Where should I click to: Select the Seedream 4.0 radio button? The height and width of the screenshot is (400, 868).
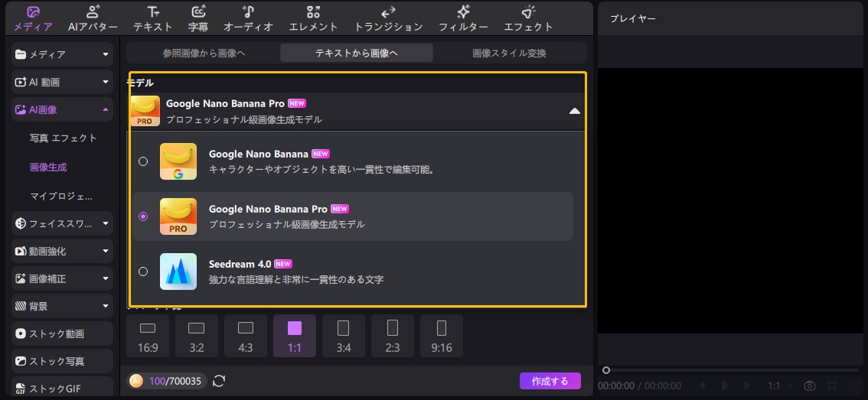pos(143,271)
